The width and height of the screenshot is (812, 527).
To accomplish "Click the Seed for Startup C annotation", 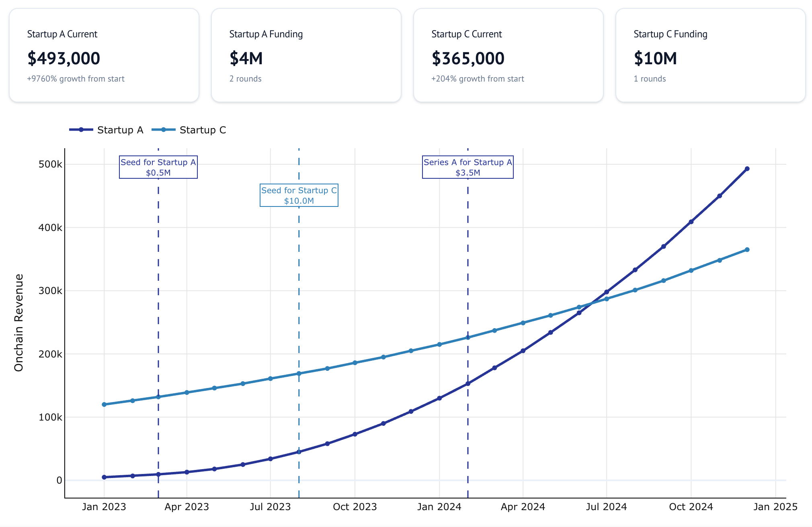I will pos(299,195).
